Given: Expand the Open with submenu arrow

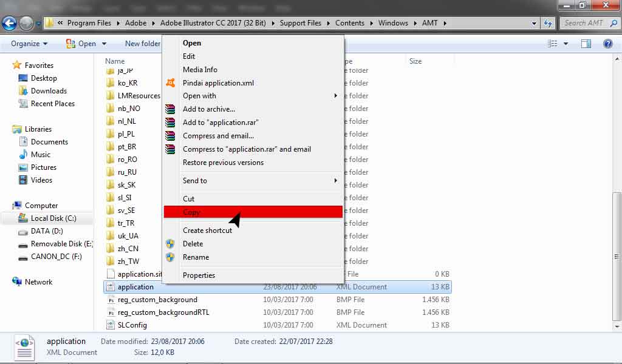Looking at the screenshot, I should click(x=335, y=95).
